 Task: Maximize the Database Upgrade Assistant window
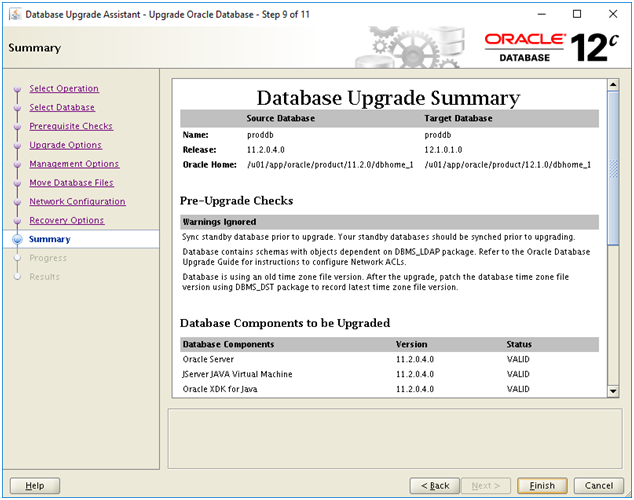[577, 14]
